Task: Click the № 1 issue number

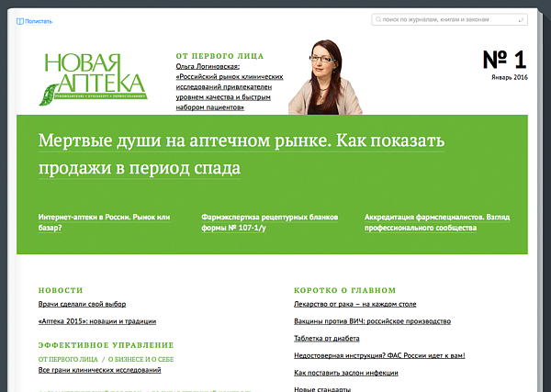Action: (x=504, y=60)
